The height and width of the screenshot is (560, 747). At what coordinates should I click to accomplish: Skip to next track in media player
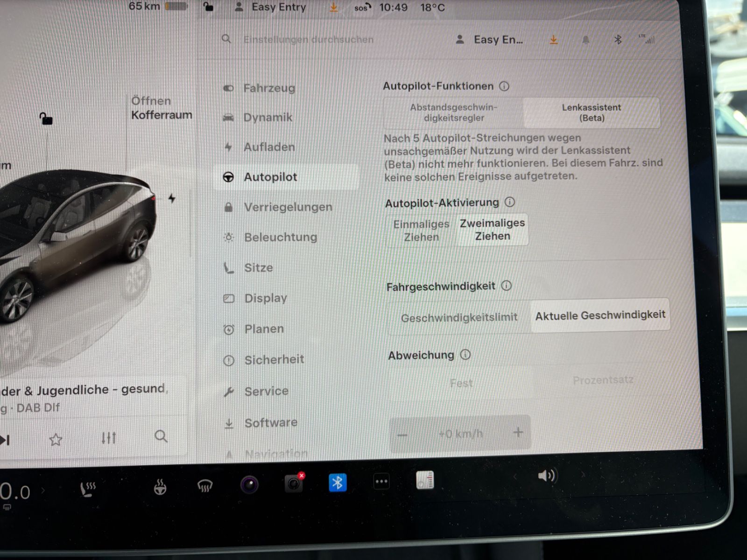click(5, 440)
